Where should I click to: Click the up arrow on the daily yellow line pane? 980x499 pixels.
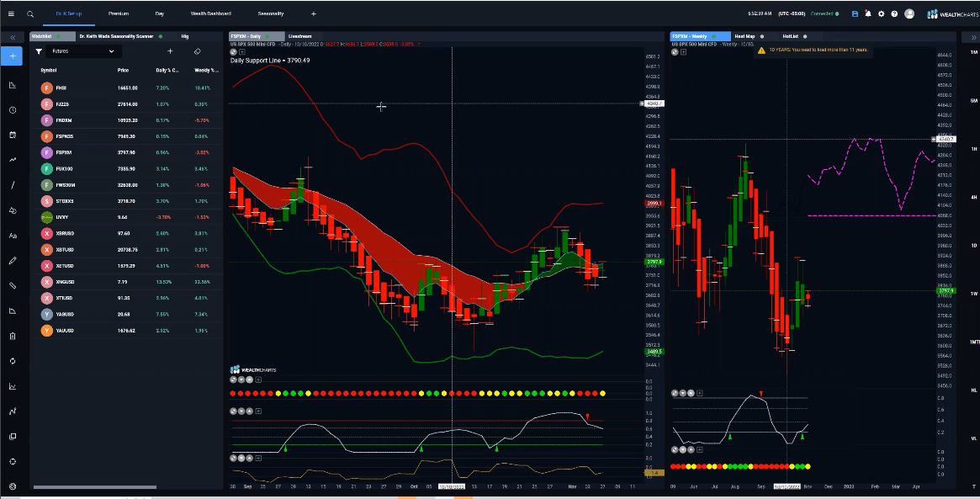point(249,459)
